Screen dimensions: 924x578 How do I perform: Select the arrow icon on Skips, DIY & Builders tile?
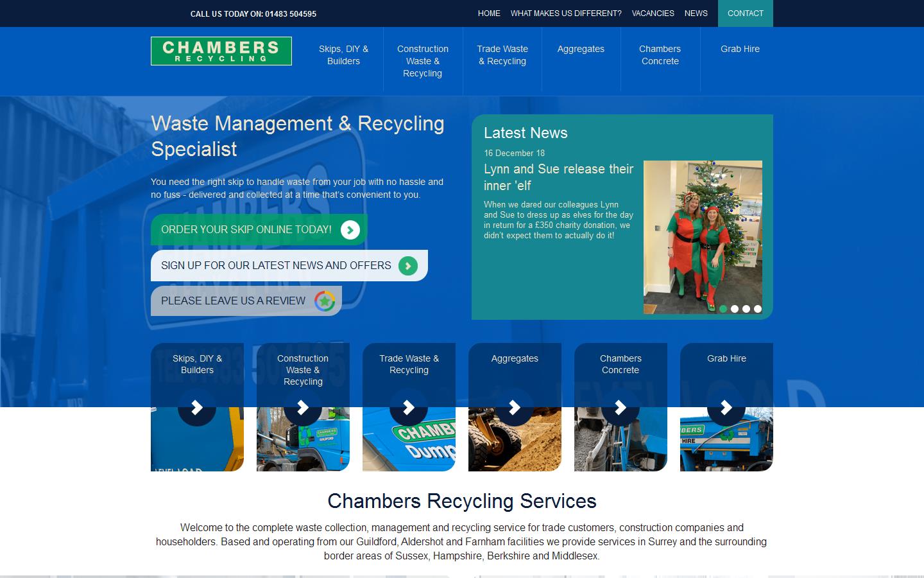coord(197,407)
